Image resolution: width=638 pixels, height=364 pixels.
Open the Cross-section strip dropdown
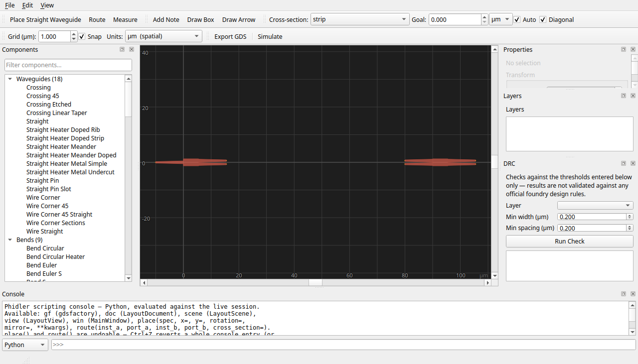359,19
